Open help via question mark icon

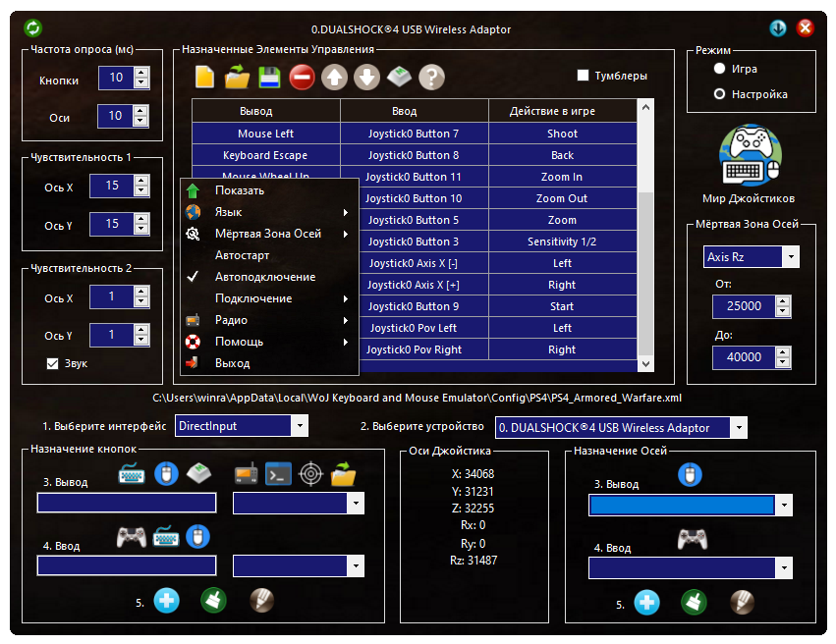[432, 78]
